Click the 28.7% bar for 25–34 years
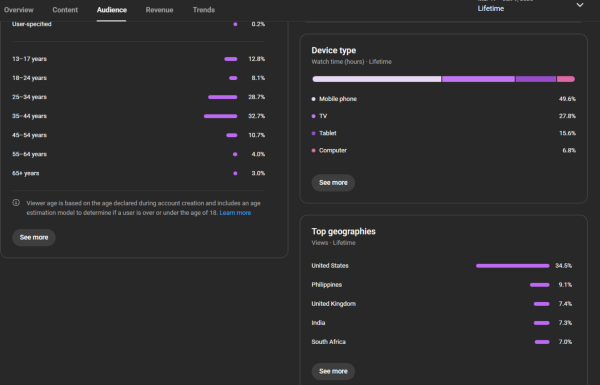 [223, 97]
